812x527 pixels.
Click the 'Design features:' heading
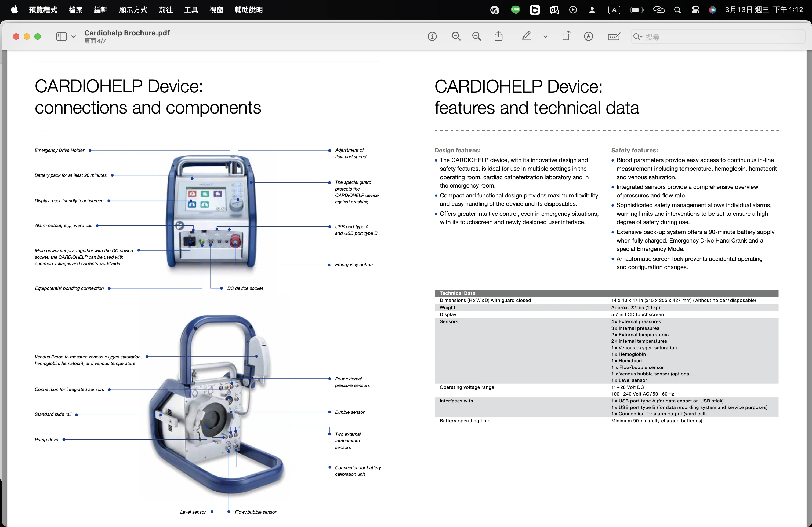point(458,150)
